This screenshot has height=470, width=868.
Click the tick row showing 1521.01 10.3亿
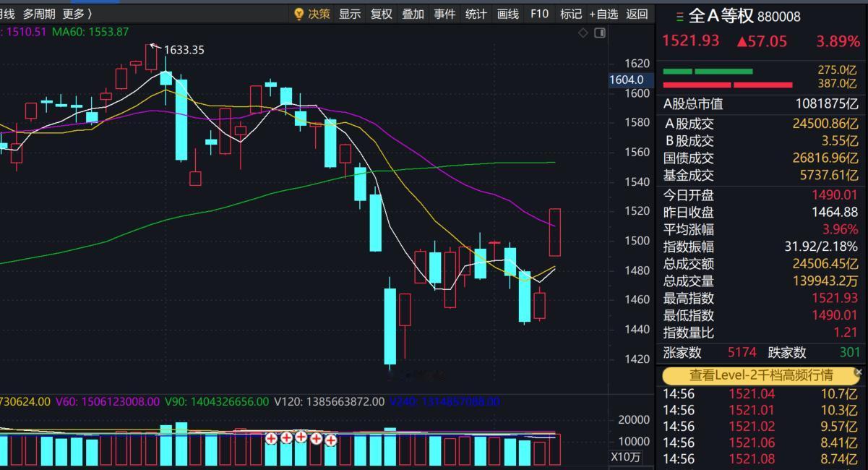(760, 410)
